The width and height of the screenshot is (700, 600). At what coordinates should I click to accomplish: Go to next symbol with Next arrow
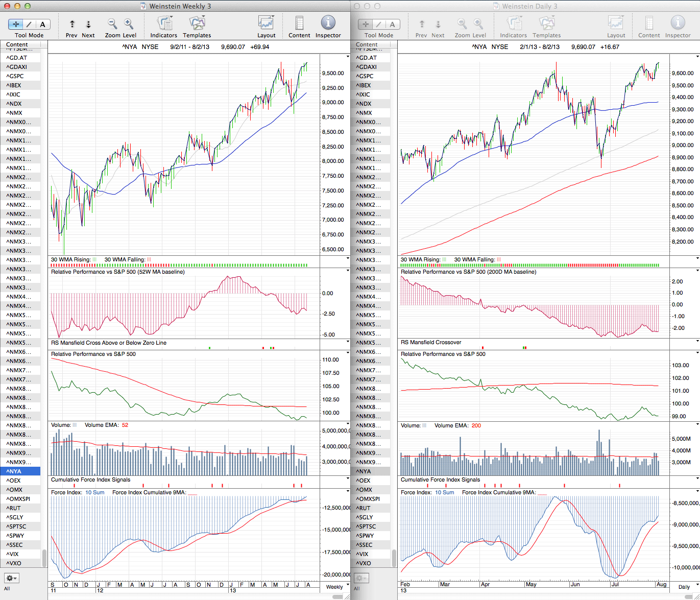[x=88, y=25]
